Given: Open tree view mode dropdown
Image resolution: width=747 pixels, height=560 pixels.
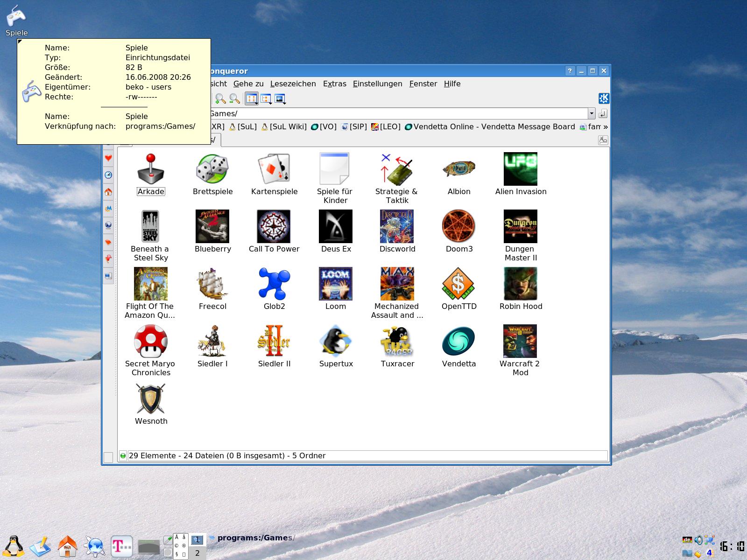Looking at the screenshot, I should point(266,98).
